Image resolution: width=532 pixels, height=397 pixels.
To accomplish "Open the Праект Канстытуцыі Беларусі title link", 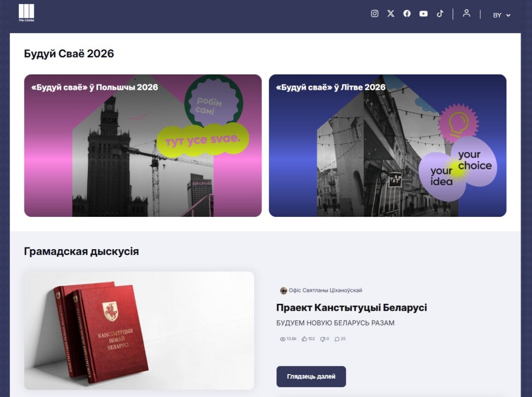I will tap(351, 307).
